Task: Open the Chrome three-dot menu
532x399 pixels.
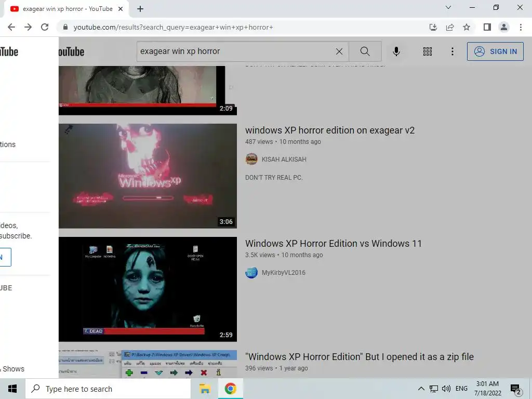Action: pyautogui.click(x=521, y=27)
